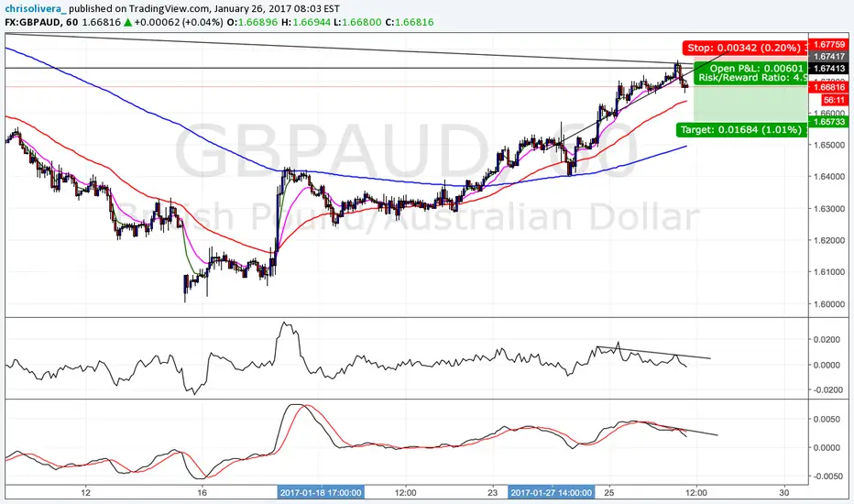Click the date label 30 on time axis
The image size is (854, 504).
[x=783, y=493]
